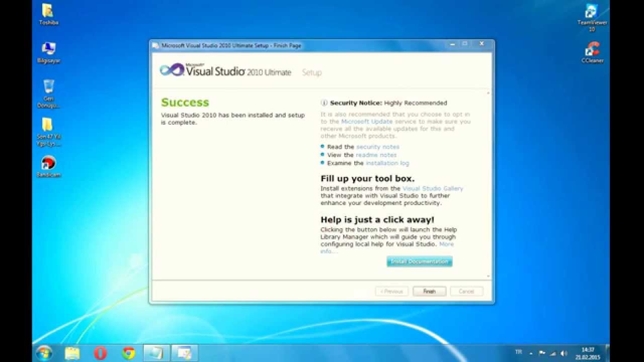644x362 pixels.
Task: Click the volume speaker tray icon
Action: pos(564,353)
